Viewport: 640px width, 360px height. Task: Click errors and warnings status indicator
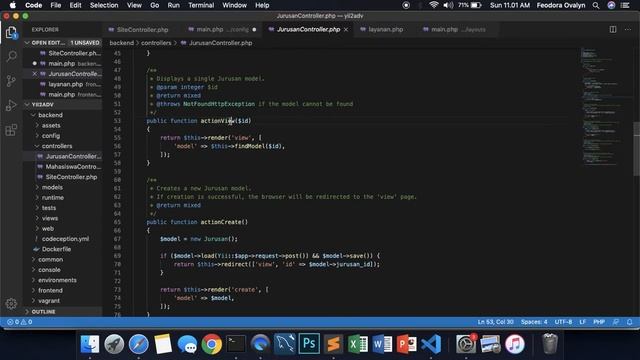pyautogui.click(x=19, y=322)
